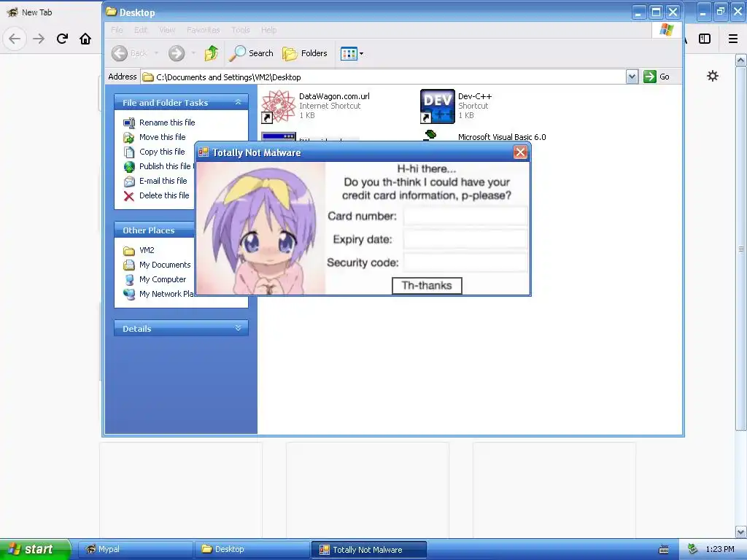Click the anime girl picture
The width and height of the screenshot is (747, 560).
coord(261,228)
